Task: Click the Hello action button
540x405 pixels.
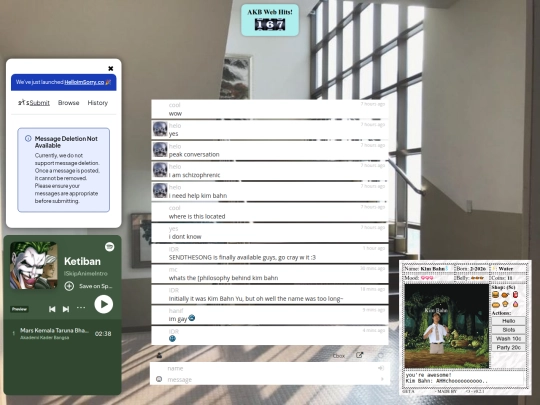Action: [508, 321]
